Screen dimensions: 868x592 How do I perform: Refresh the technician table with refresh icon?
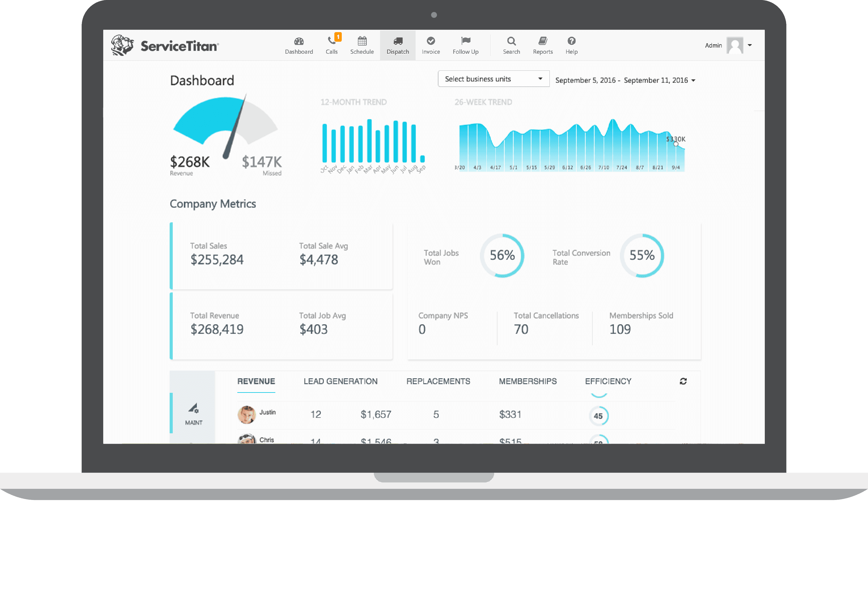tap(683, 381)
